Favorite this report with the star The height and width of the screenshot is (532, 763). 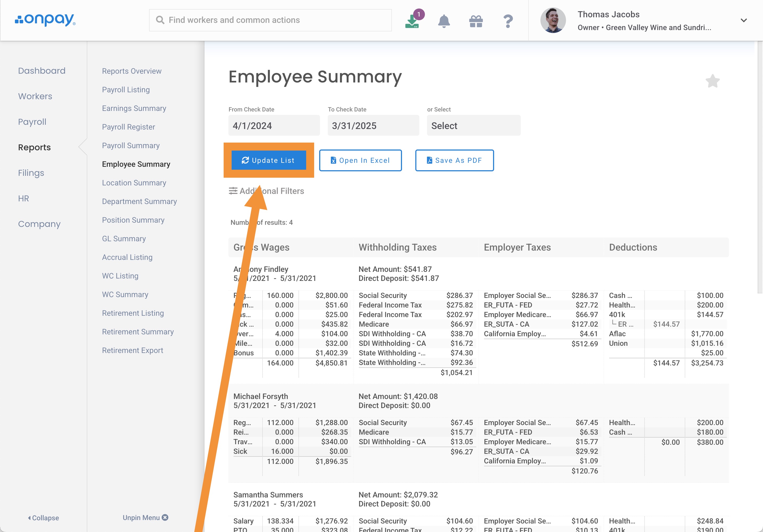[712, 81]
